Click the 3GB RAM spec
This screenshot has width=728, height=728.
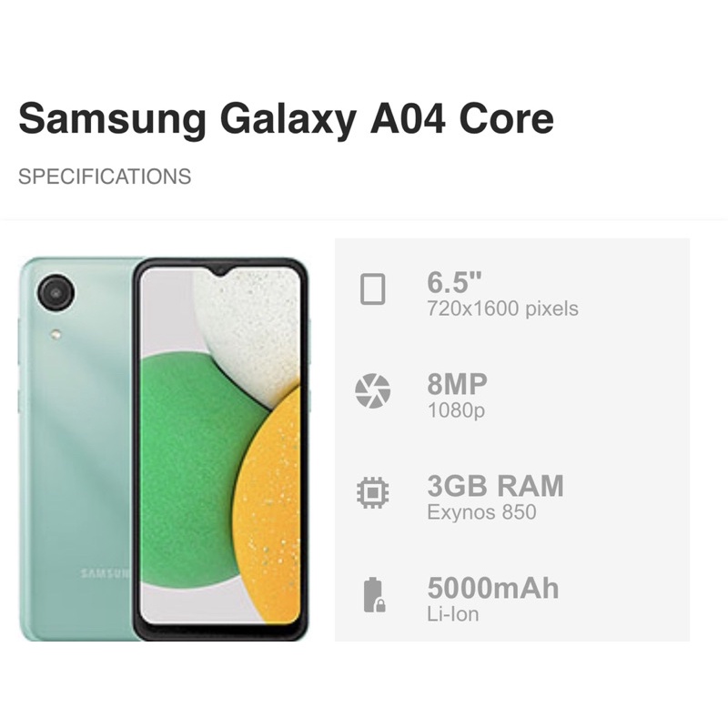pyautogui.click(x=495, y=486)
